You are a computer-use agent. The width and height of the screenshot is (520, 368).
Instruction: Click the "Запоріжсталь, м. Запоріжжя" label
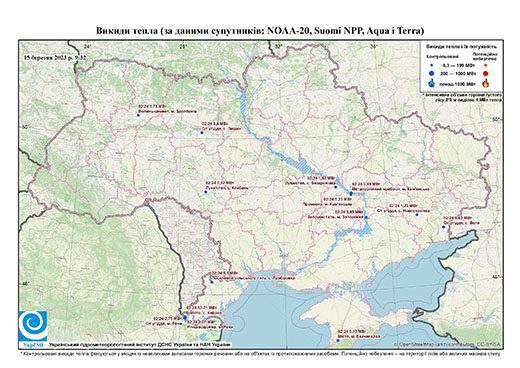pyautogui.click(x=336, y=217)
